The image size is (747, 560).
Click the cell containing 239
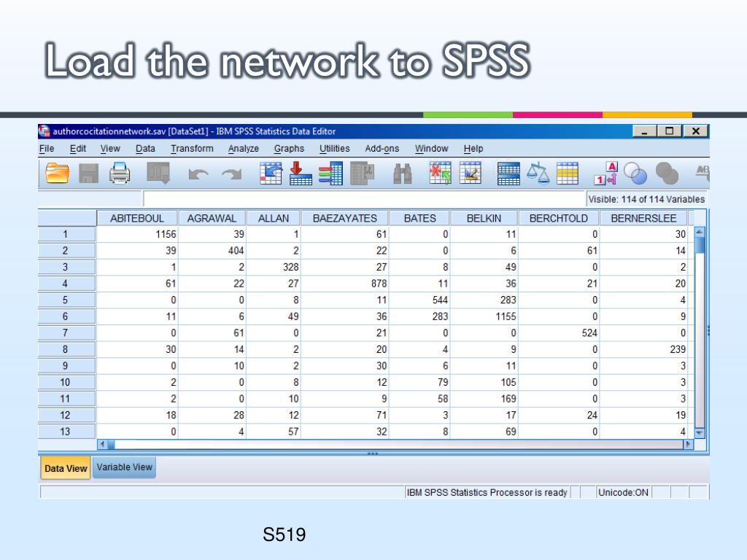point(643,349)
